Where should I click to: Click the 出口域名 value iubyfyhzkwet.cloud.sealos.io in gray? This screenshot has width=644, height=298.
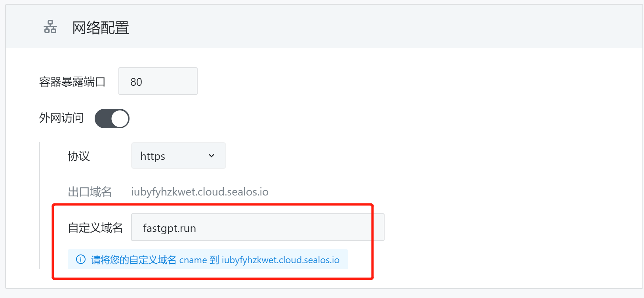[200, 192]
